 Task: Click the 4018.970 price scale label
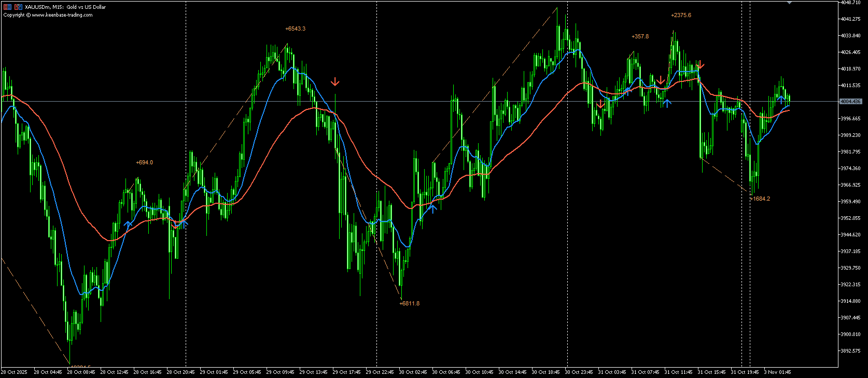pos(850,69)
